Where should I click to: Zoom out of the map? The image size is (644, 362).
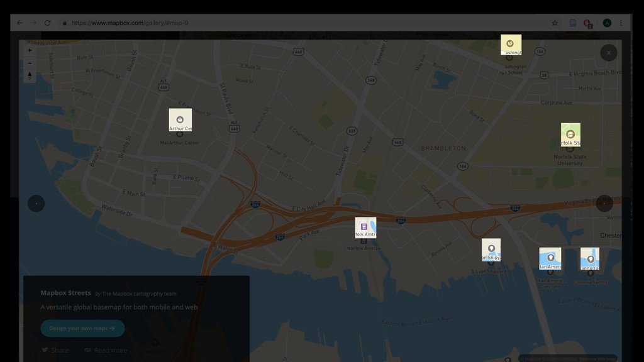[x=30, y=63]
